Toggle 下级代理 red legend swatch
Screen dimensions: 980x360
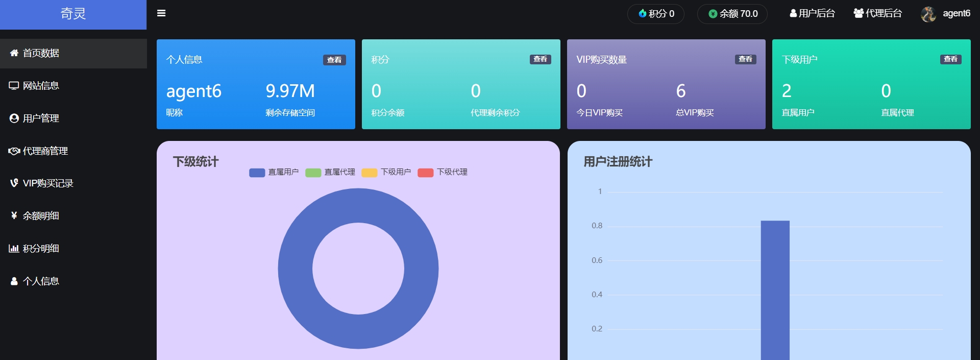tap(425, 173)
